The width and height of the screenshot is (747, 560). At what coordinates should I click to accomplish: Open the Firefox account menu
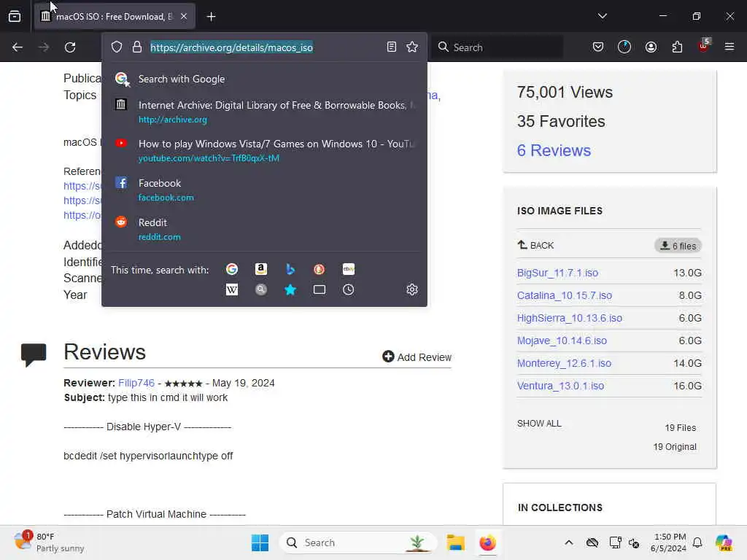(x=651, y=47)
